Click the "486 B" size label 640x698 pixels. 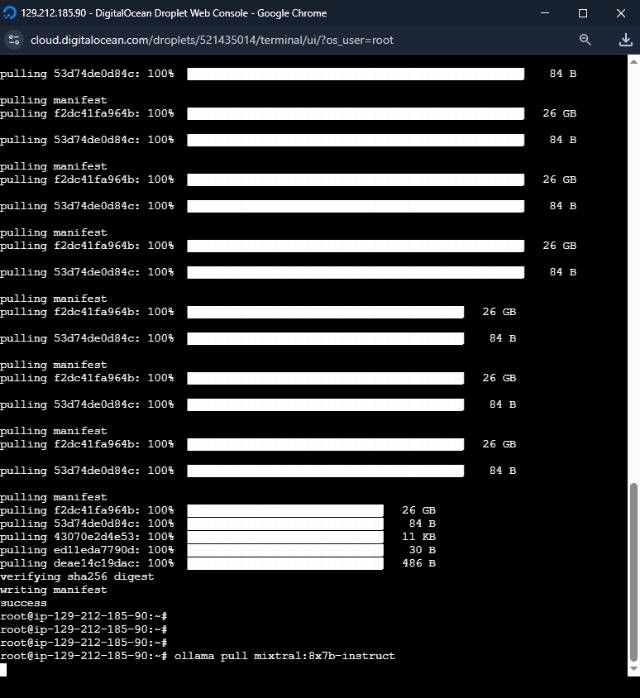419,564
